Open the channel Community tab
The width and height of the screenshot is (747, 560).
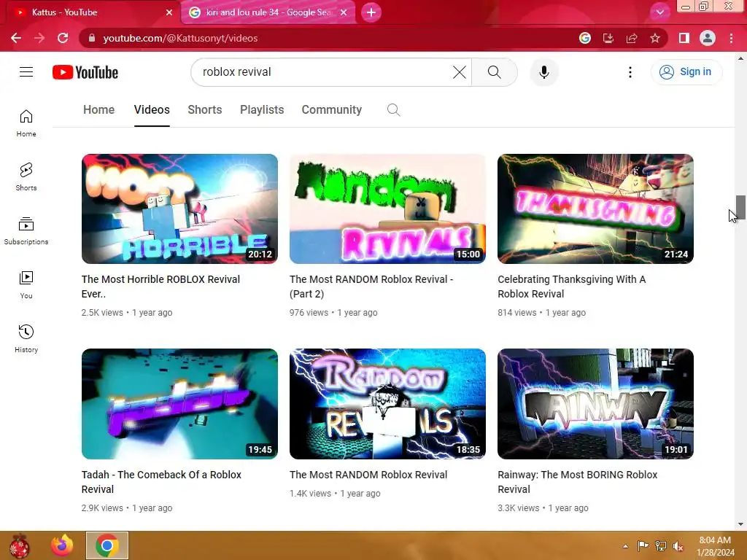coord(332,110)
